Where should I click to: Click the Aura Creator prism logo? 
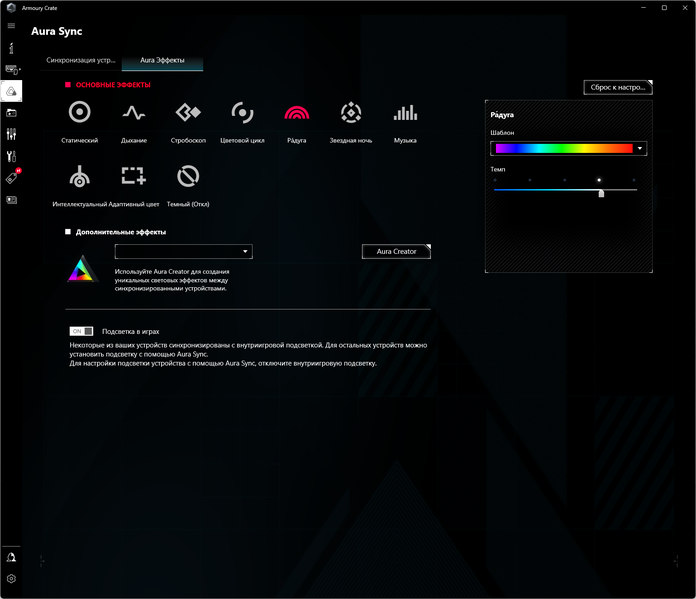coord(83,269)
